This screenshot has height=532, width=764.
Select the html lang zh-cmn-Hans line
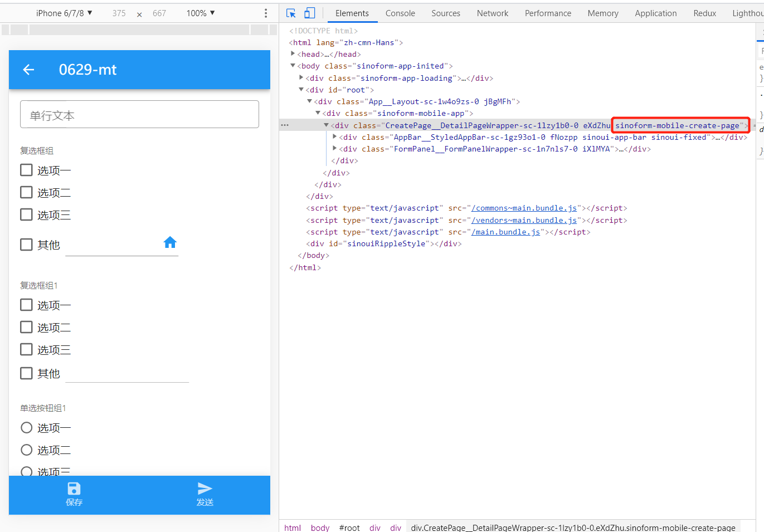345,42
